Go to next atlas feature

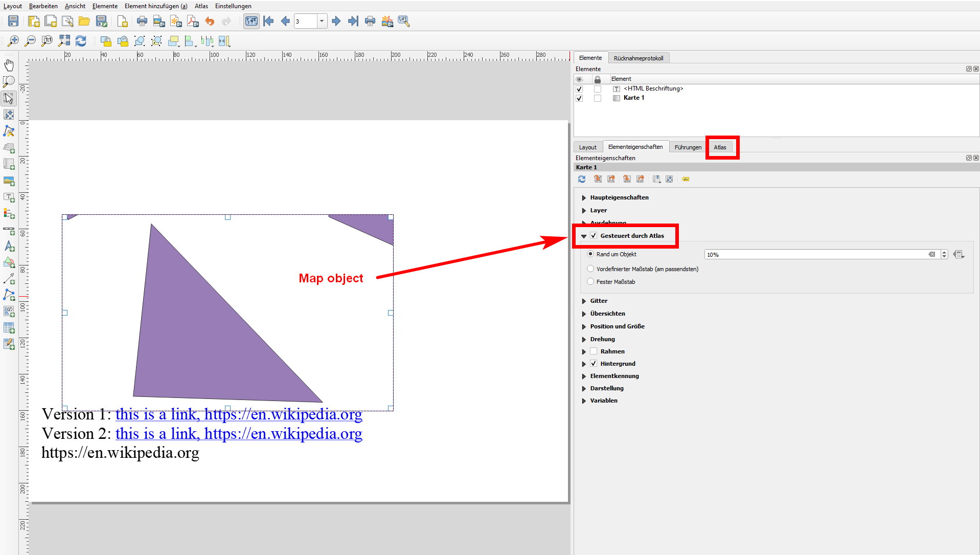click(x=336, y=21)
